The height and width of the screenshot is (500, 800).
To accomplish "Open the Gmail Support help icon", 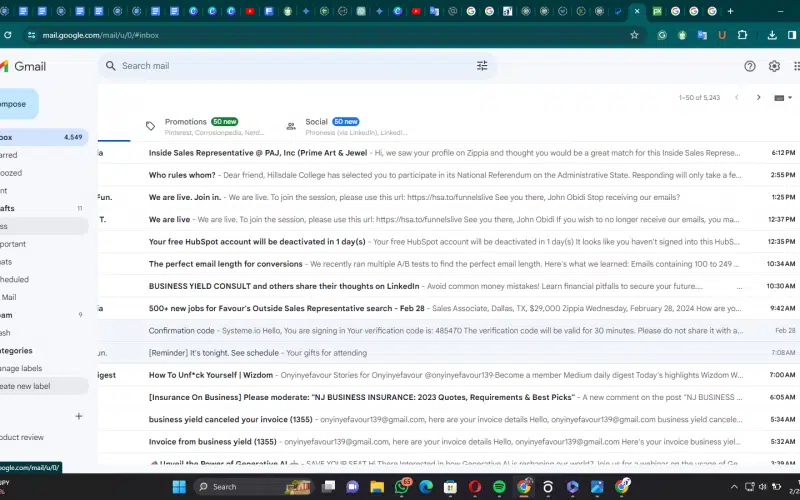I will pos(750,66).
